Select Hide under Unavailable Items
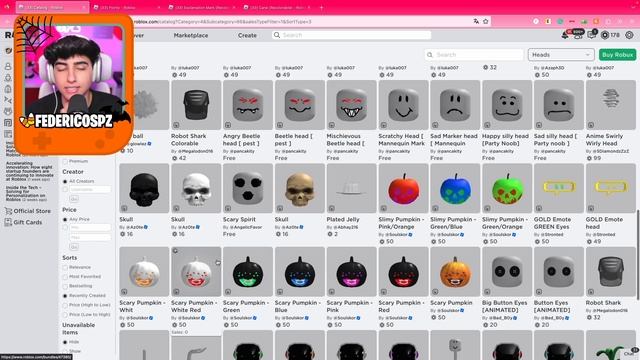640x360 pixels. tap(65, 342)
